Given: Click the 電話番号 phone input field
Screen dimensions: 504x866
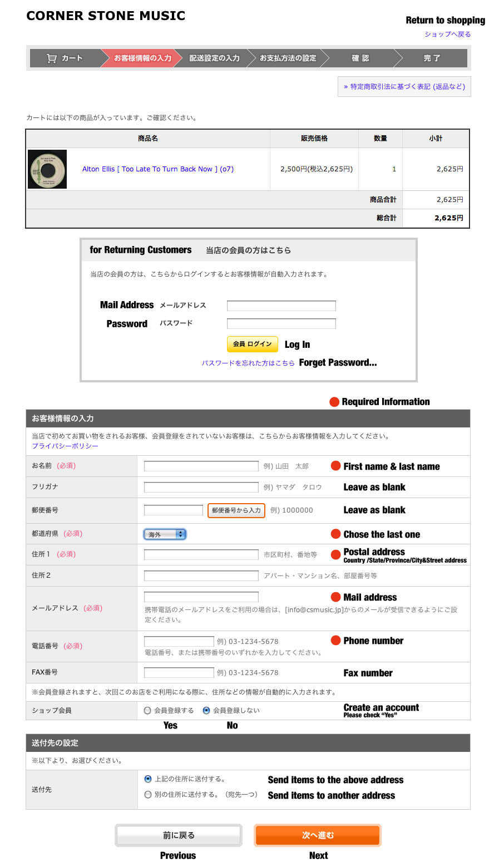Looking at the screenshot, I should [x=179, y=642].
